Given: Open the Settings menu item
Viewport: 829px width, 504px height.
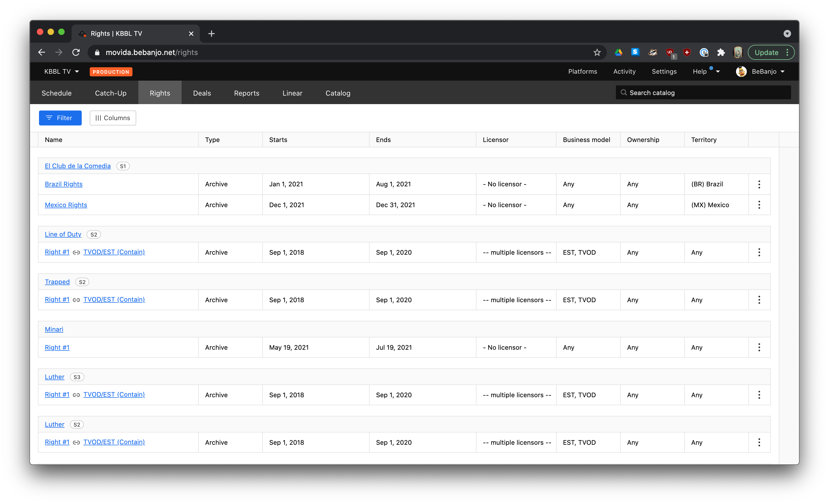Looking at the screenshot, I should (x=664, y=72).
